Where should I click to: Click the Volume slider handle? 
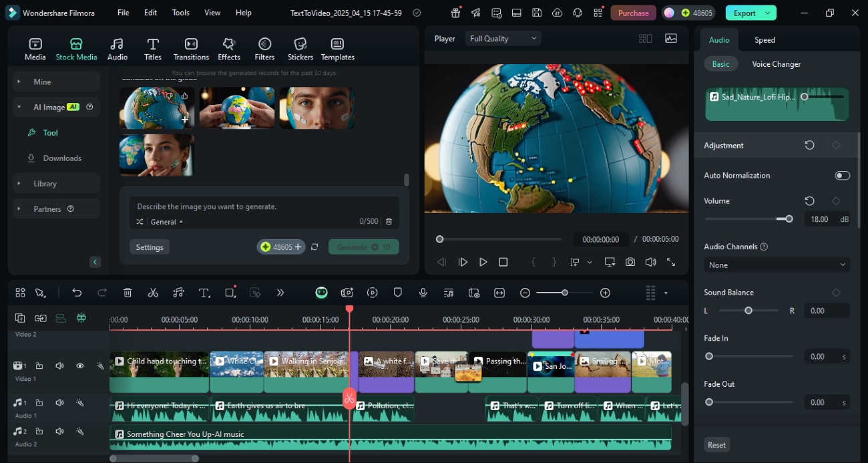[x=789, y=219]
